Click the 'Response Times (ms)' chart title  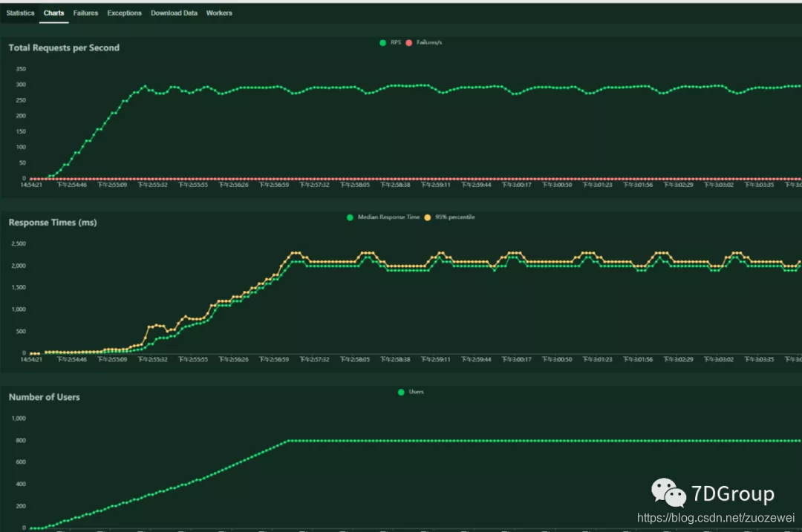pos(53,223)
